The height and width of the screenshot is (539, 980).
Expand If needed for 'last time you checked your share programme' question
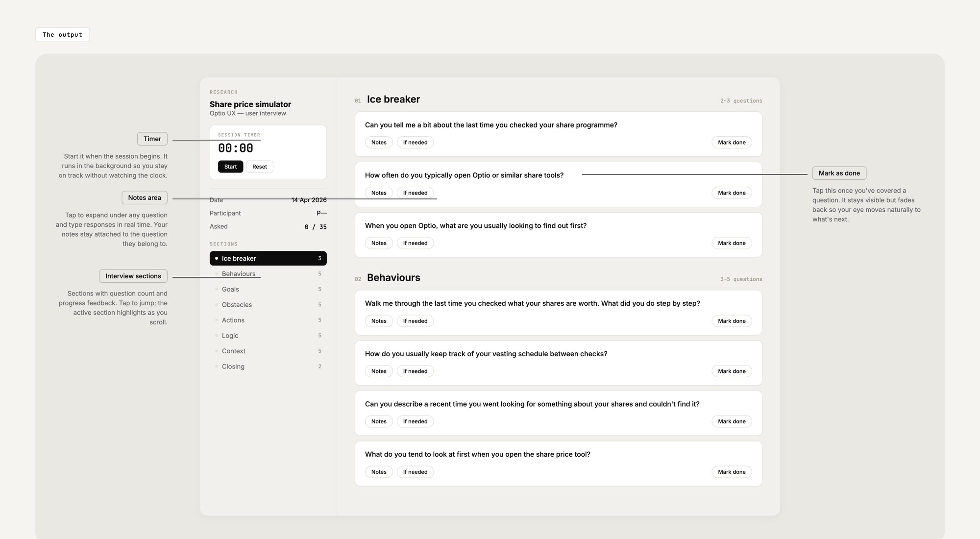point(415,143)
